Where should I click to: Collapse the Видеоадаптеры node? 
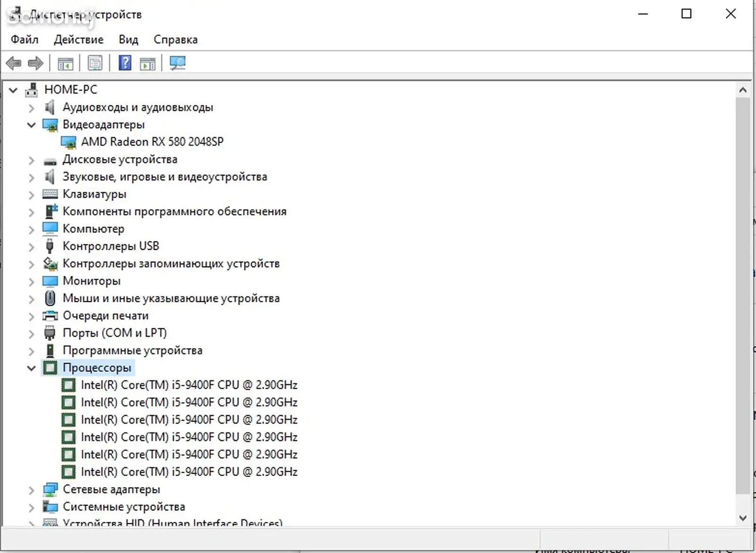31,125
